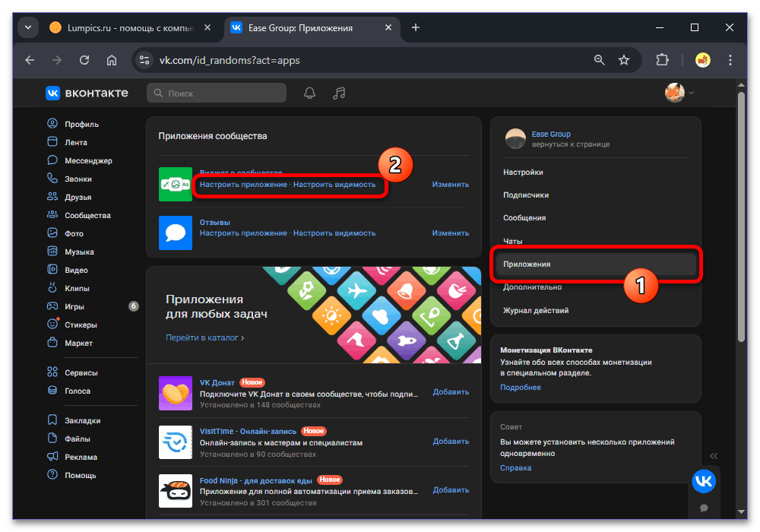This screenshot has width=760, height=532.
Task: Open the Клипы sidebar icon
Action: pos(52,288)
